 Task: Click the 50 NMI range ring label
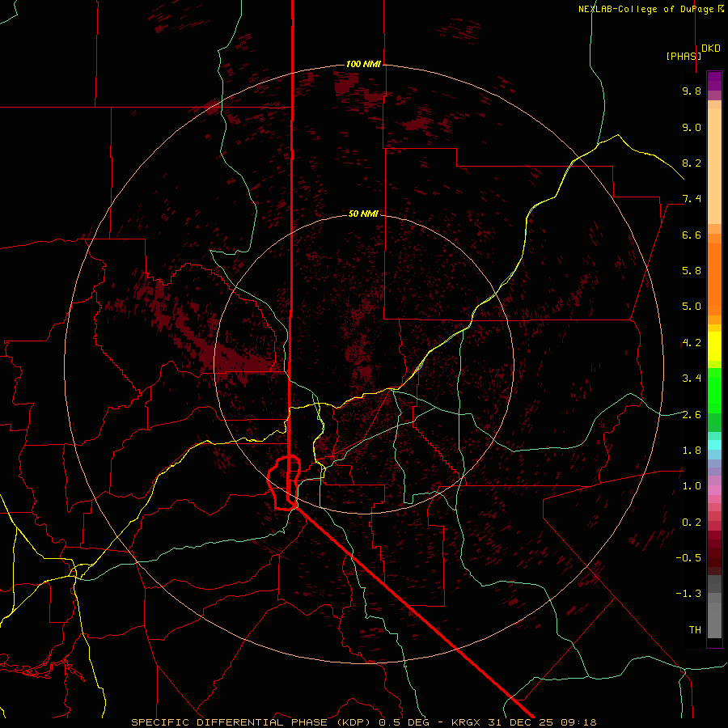click(363, 214)
